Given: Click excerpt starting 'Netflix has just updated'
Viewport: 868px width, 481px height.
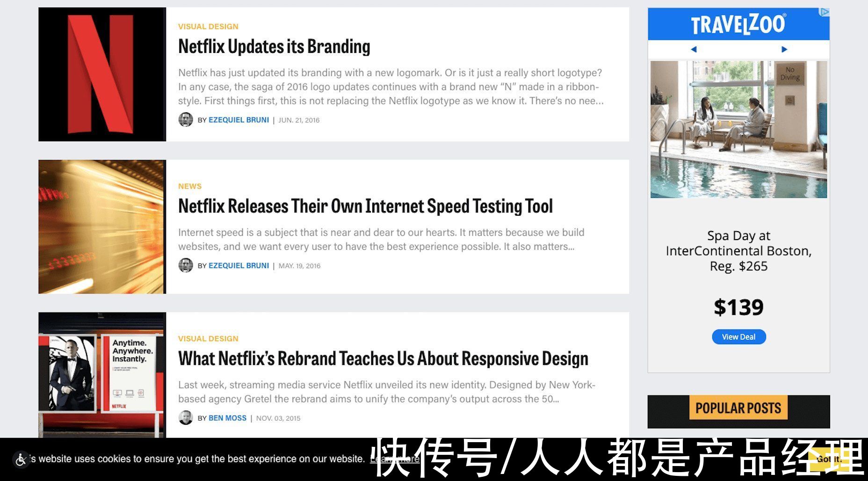Looking at the screenshot, I should point(391,87).
